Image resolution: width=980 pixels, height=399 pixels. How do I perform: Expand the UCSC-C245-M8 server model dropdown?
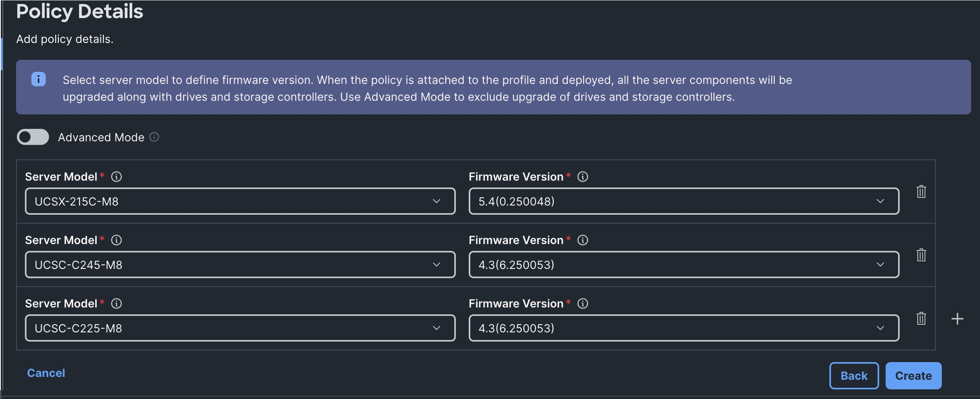pos(240,265)
